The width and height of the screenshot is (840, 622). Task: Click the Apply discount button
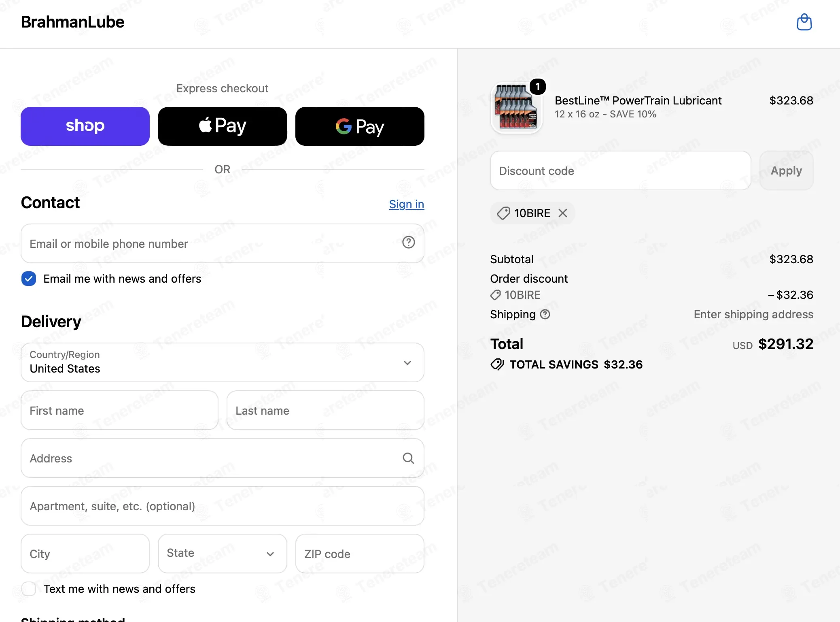[786, 171]
